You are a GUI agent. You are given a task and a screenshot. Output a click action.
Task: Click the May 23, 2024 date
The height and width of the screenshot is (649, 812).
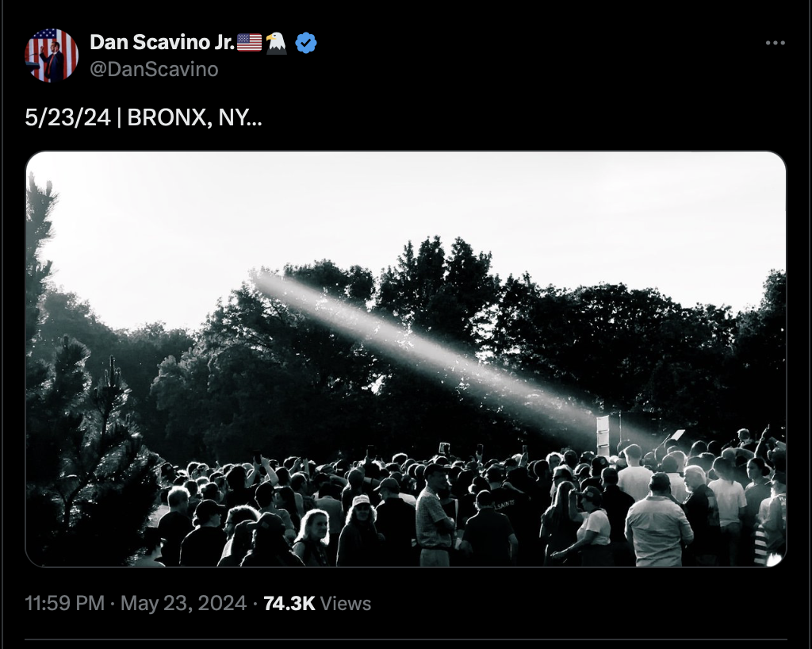tap(183, 604)
